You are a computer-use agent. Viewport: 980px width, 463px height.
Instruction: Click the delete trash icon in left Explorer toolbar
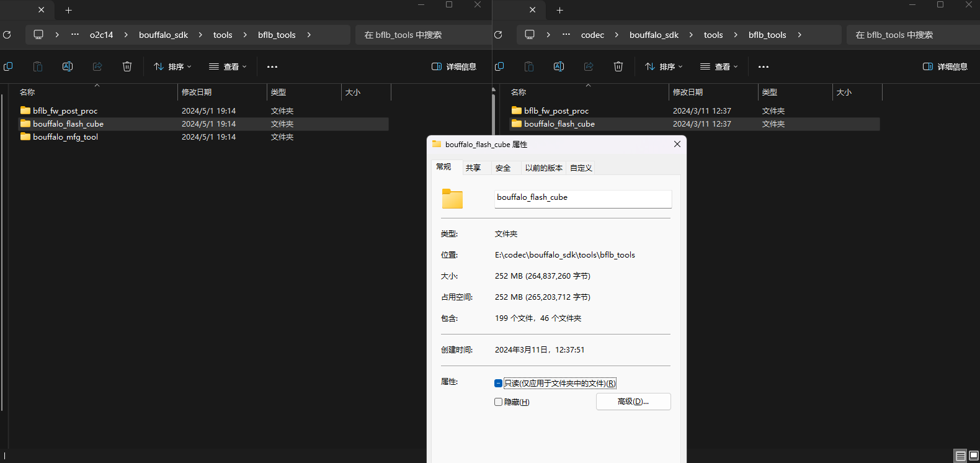127,66
